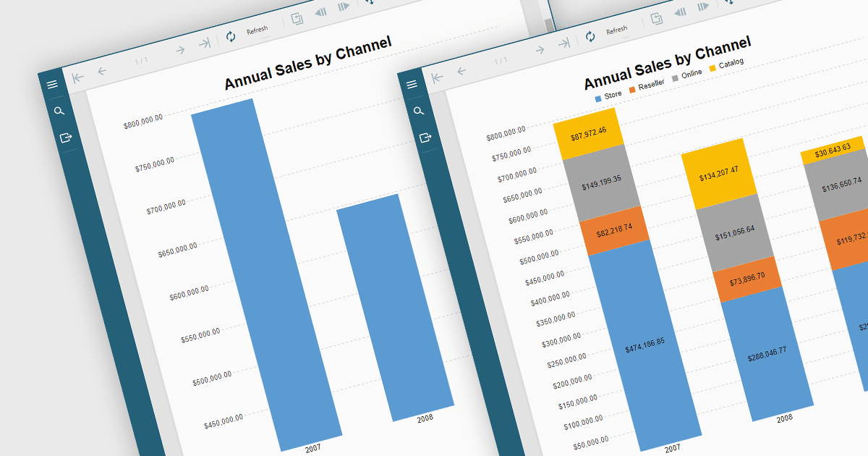
Task: Click the Refresh label in the right viewer toolbar
Action: (x=616, y=30)
